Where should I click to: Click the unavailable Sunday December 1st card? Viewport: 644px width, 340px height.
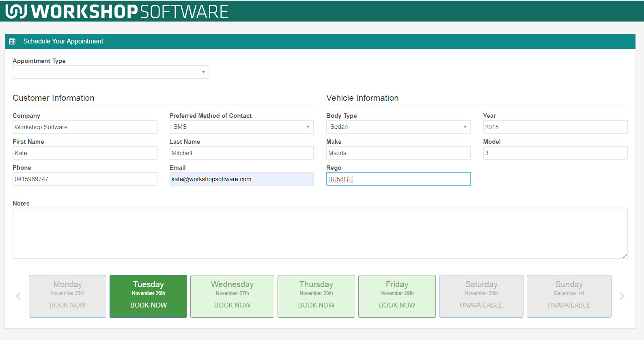pyautogui.click(x=569, y=296)
